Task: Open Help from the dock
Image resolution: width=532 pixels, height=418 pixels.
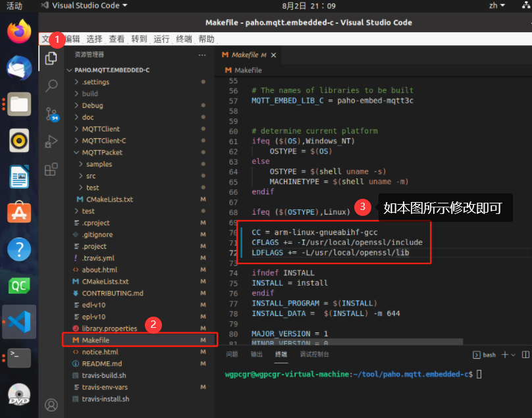Action: click(19, 249)
